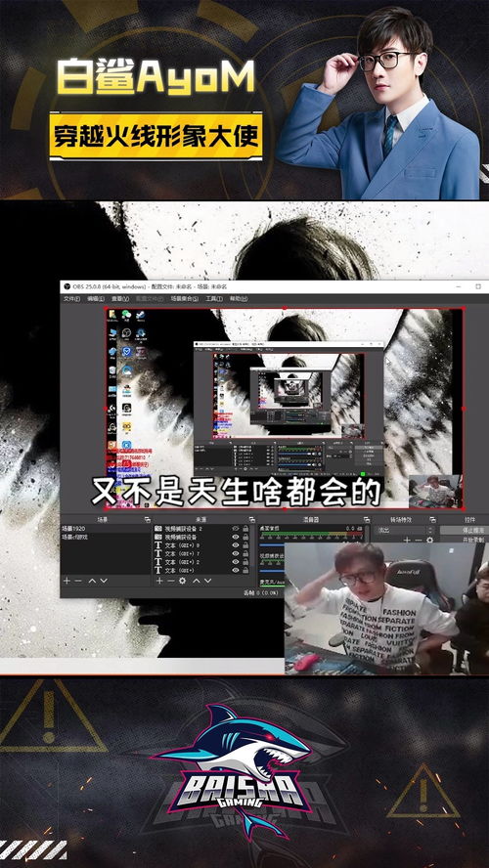
Task: Open the 查看(V) menu
Action: 119,298
